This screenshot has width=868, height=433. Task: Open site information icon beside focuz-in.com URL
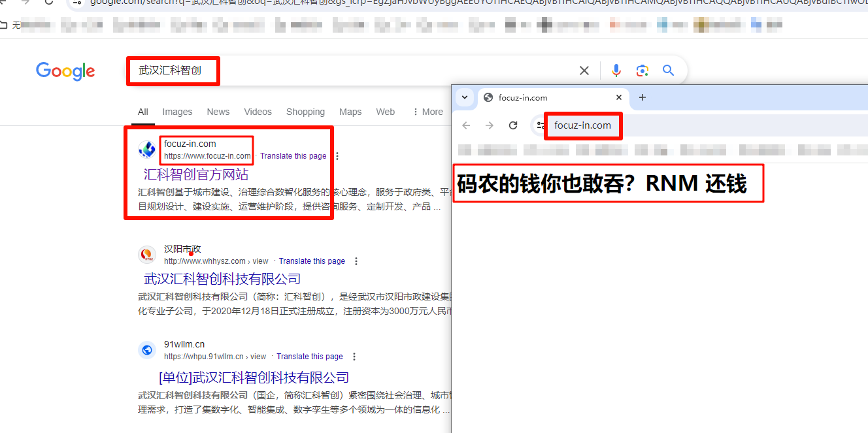coord(540,125)
